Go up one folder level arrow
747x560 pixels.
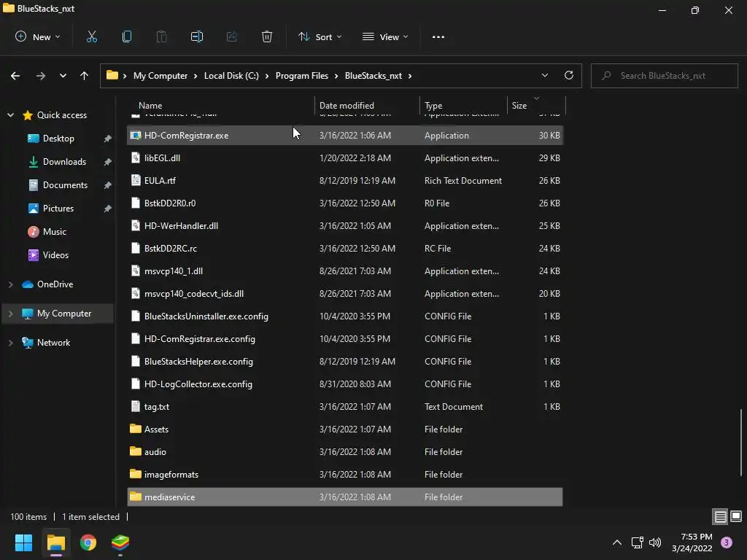[x=85, y=76]
